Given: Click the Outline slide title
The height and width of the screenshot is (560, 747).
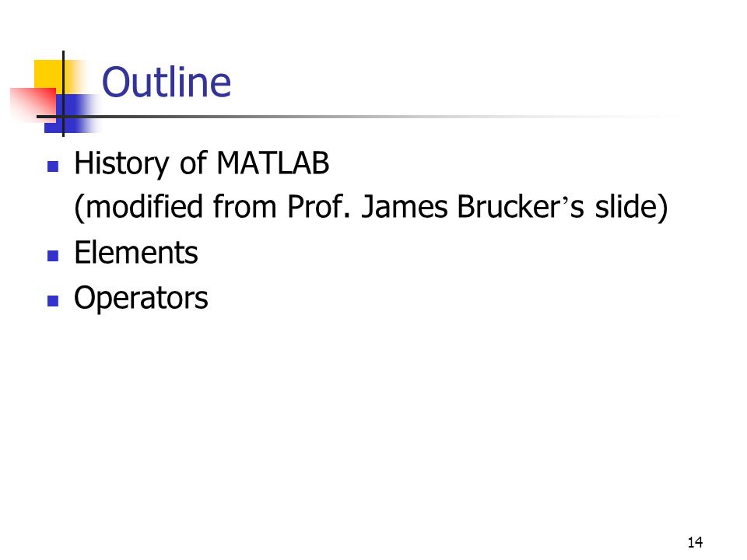Looking at the screenshot, I should tap(167, 82).
